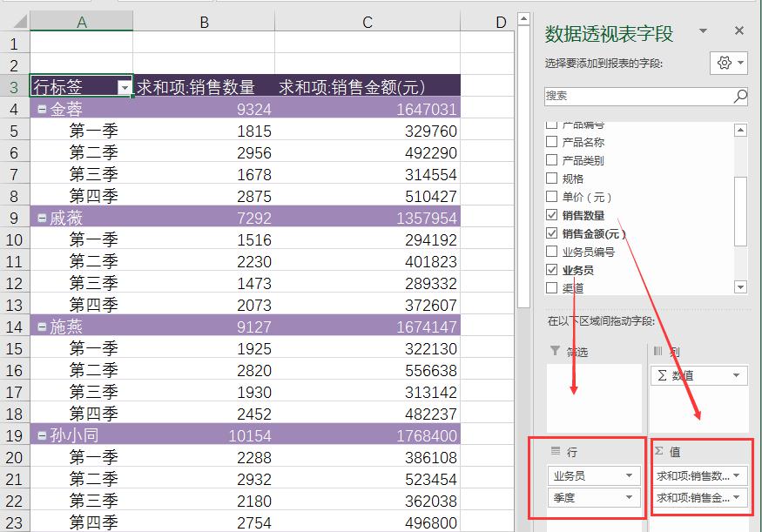The width and height of the screenshot is (762, 532).
Task: Check the 产品名称 field
Action: click(551, 142)
